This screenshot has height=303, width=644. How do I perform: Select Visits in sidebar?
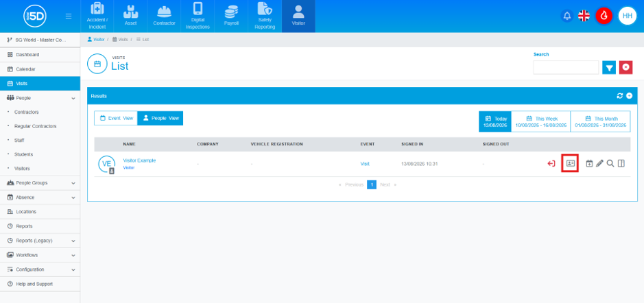[40, 84]
